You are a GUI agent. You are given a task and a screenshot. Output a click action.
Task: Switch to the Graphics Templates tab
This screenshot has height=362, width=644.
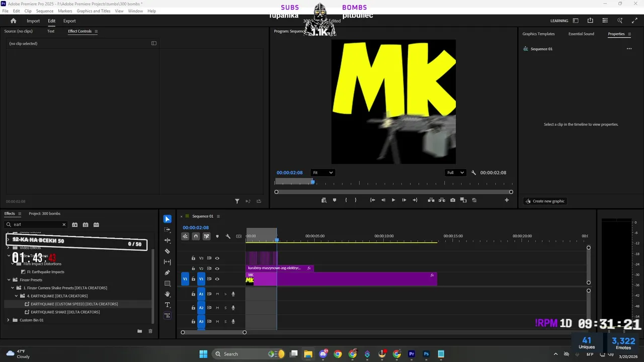(538, 34)
